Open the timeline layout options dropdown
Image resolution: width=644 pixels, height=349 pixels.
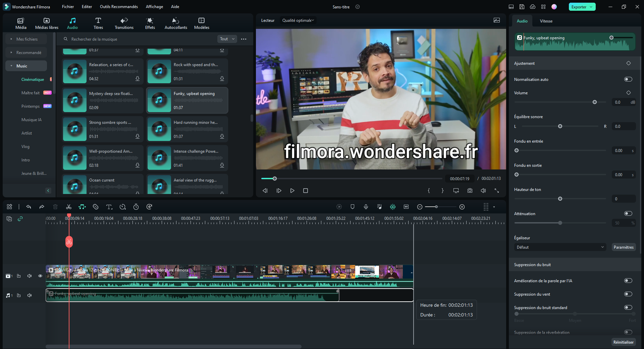494,207
